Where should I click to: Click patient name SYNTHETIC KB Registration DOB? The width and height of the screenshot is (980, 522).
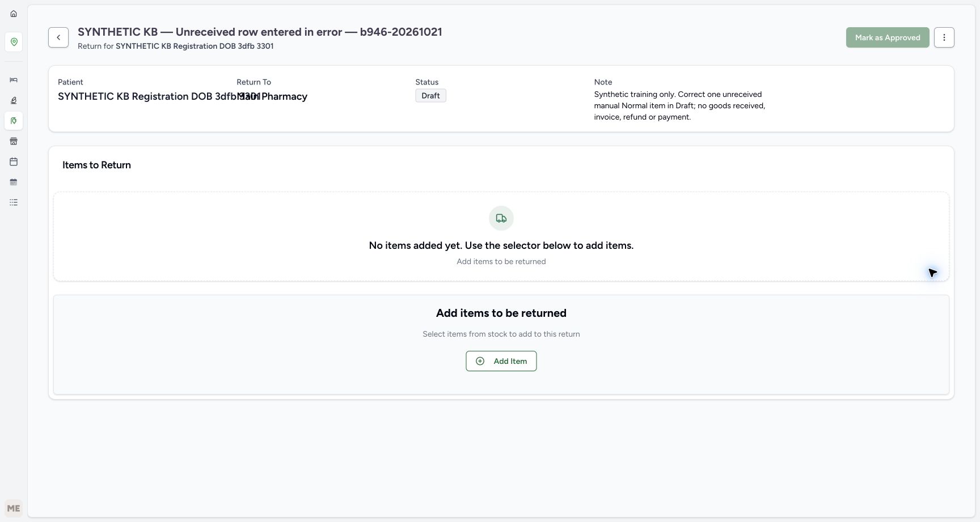pyautogui.click(x=159, y=96)
